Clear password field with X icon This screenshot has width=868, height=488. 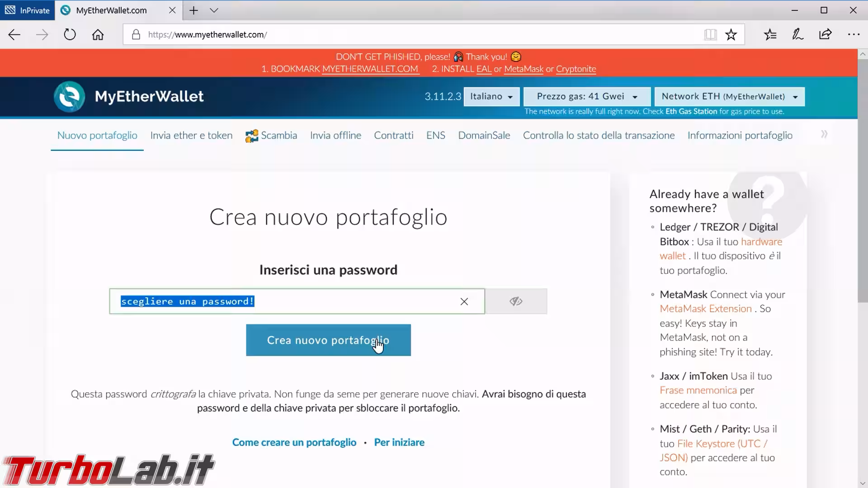click(464, 301)
